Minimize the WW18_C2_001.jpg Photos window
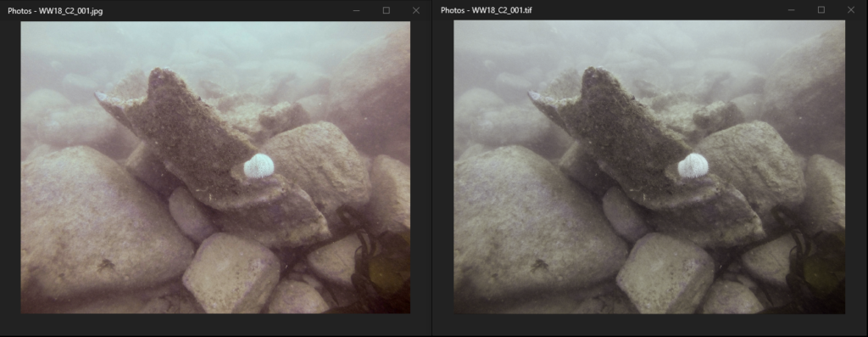The width and height of the screenshot is (868, 337). pyautogui.click(x=357, y=10)
